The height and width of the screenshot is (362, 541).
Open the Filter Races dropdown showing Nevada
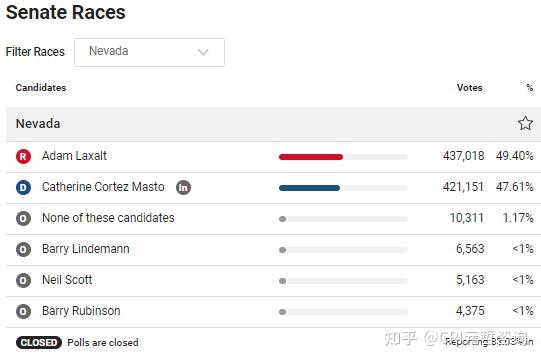click(149, 52)
